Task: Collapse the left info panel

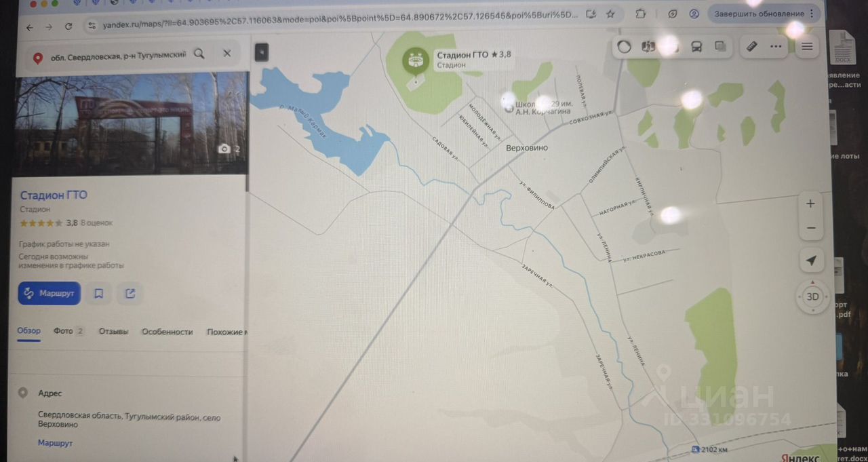Action: (262, 52)
